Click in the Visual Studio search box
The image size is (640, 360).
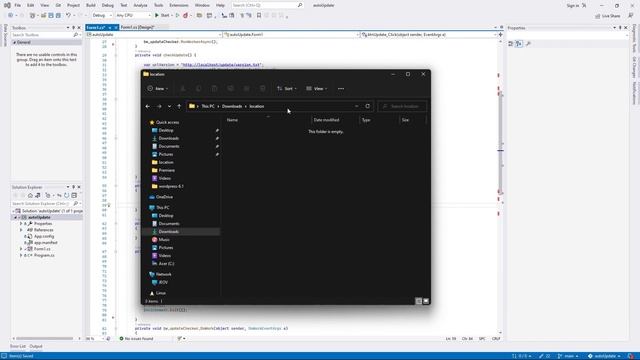pyautogui.click(x=267, y=5)
